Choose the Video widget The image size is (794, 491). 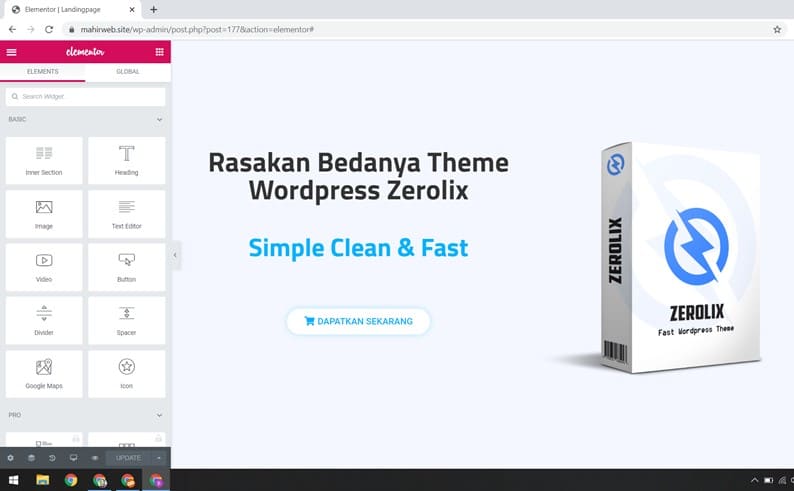pyautogui.click(x=44, y=267)
